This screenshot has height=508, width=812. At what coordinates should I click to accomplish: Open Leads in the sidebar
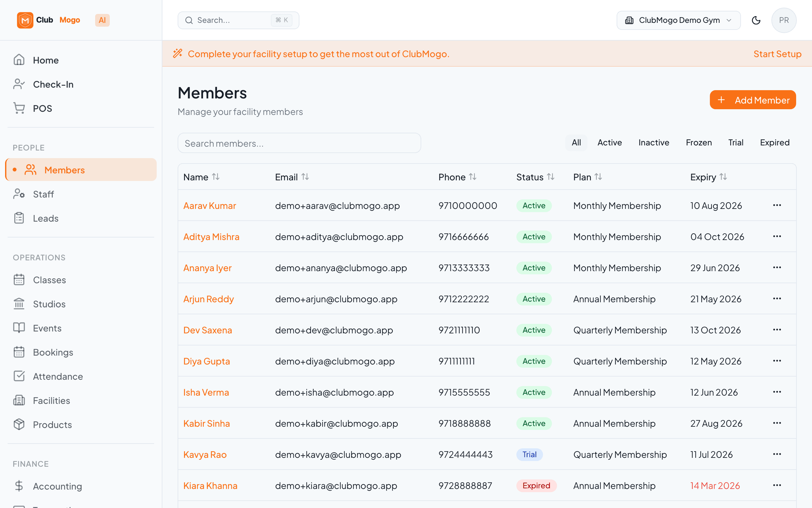click(x=81, y=218)
